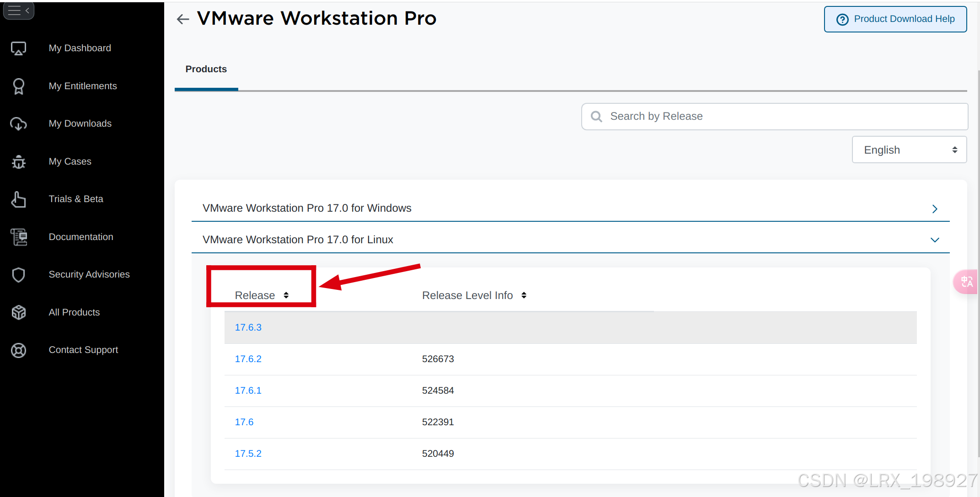This screenshot has width=980, height=497.
Task: Click the My Dashboard monitor icon
Action: click(x=18, y=48)
